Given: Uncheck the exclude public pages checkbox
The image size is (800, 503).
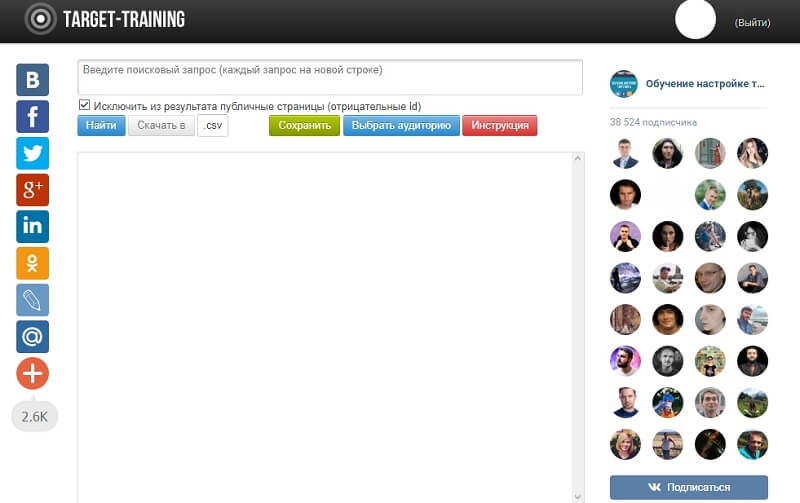Looking at the screenshot, I should pyautogui.click(x=84, y=105).
